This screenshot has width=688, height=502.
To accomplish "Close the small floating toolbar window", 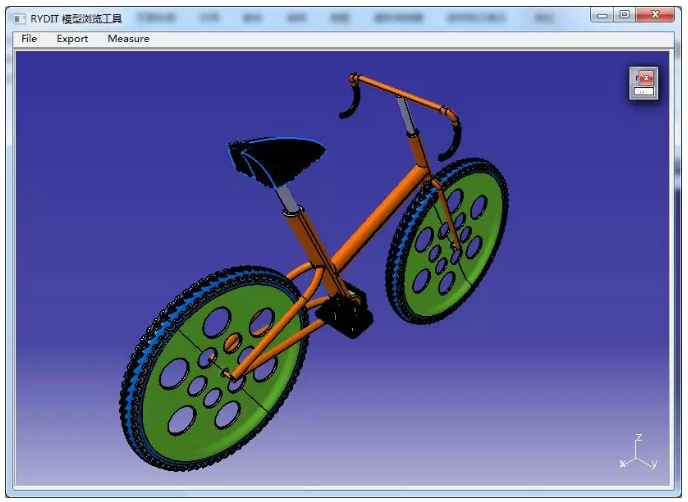I will 645,78.
